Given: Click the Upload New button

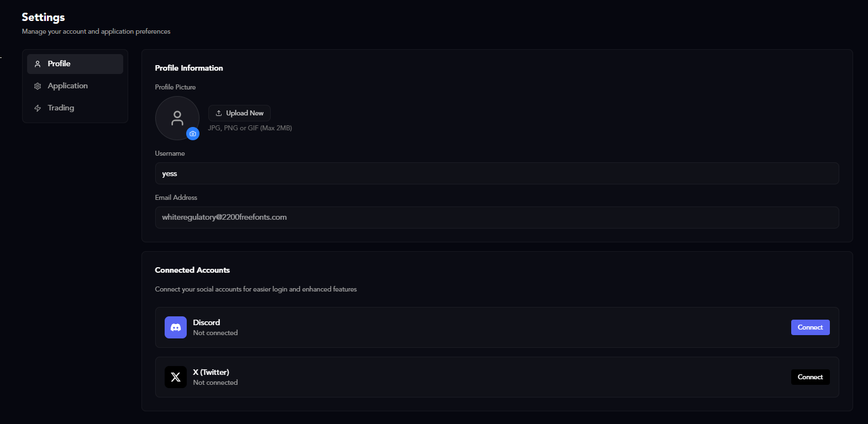Looking at the screenshot, I should 239,113.
